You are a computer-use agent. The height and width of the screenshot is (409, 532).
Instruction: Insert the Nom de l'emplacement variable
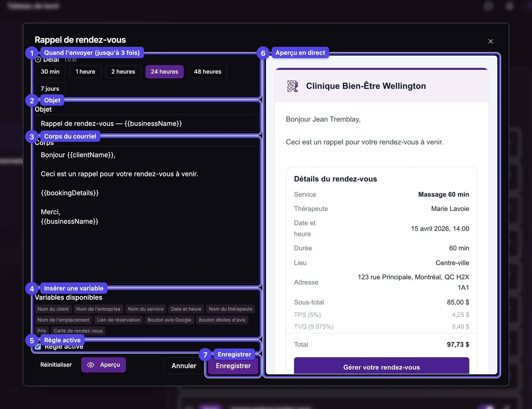(x=63, y=320)
